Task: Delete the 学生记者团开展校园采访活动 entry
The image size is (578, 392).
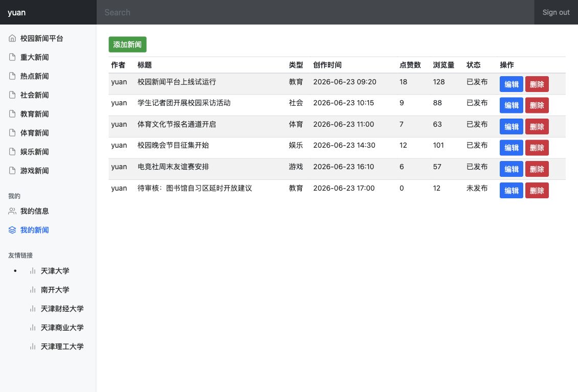Action: pos(537,105)
